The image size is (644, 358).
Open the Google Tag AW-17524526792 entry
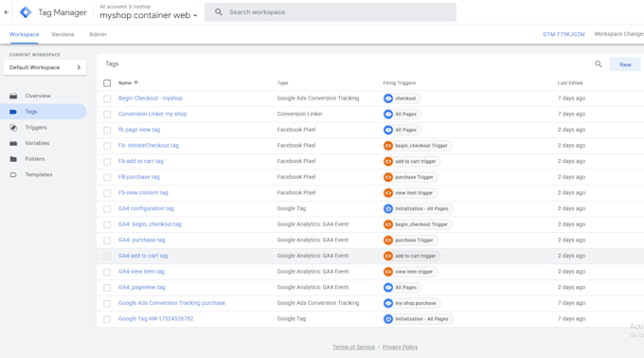pos(155,318)
